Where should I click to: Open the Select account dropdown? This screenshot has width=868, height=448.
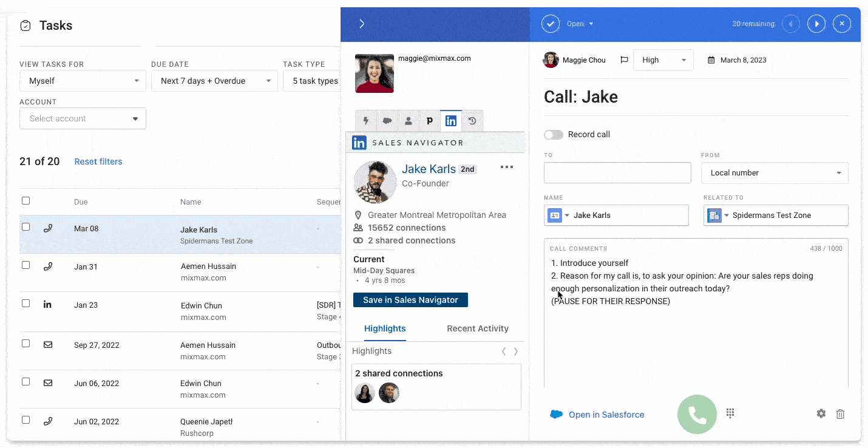(83, 118)
